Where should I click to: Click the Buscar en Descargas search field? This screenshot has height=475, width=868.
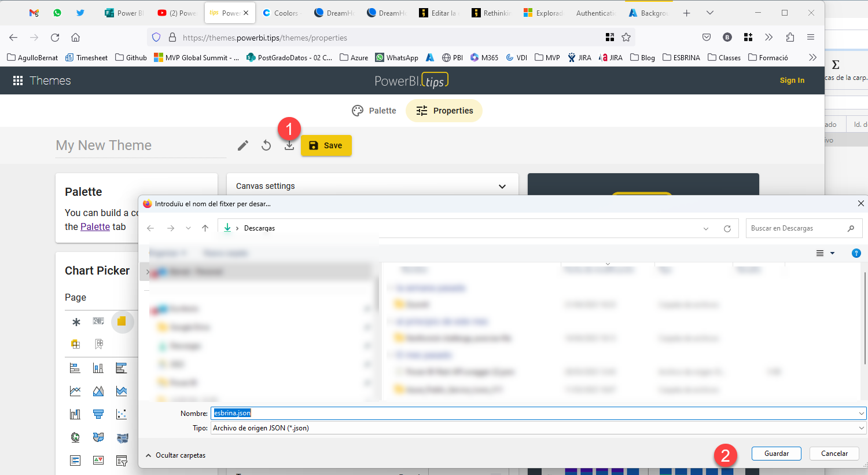tap(797, 228)
